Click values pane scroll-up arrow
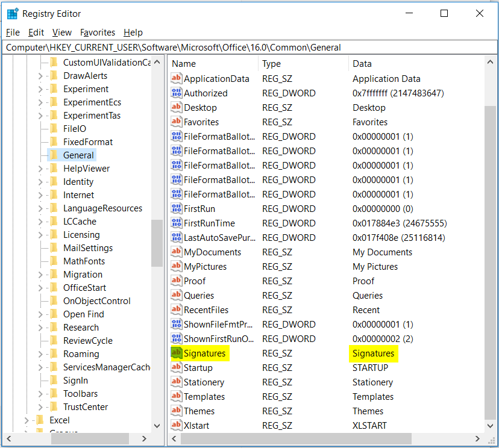Viewport: 499px width, 448px height. pyautogui.click(x=490, y=62)
